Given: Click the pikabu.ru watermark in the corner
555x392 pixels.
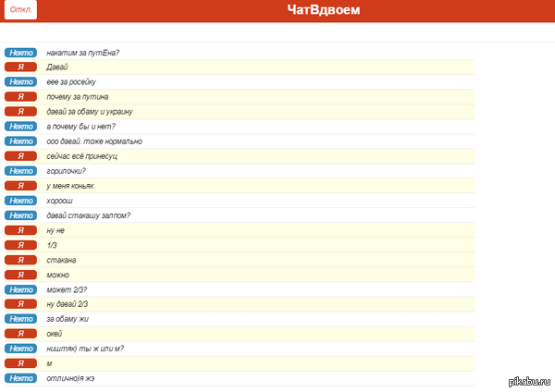Looking at the screenshot, I should click(x=529, y=381).
